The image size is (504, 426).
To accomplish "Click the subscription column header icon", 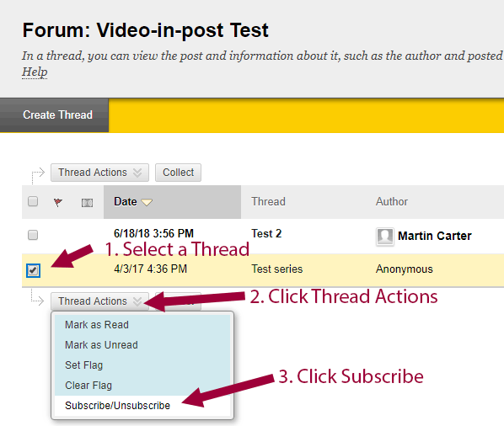I will tap(87, 203).
